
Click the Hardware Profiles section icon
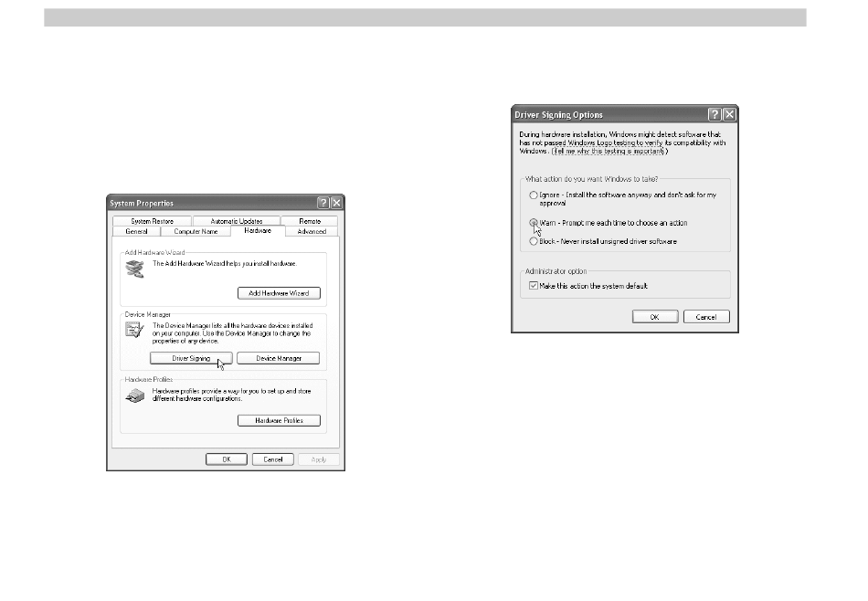[x=134, y=395]
